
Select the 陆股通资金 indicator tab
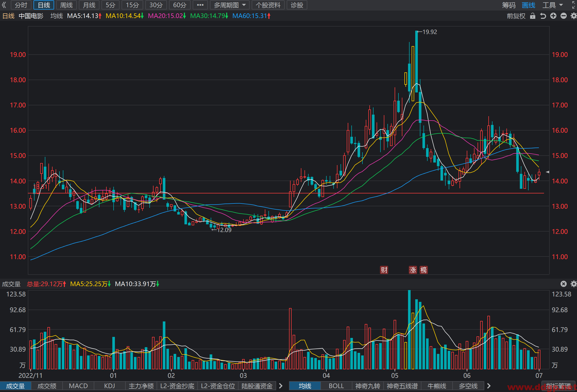257,386
